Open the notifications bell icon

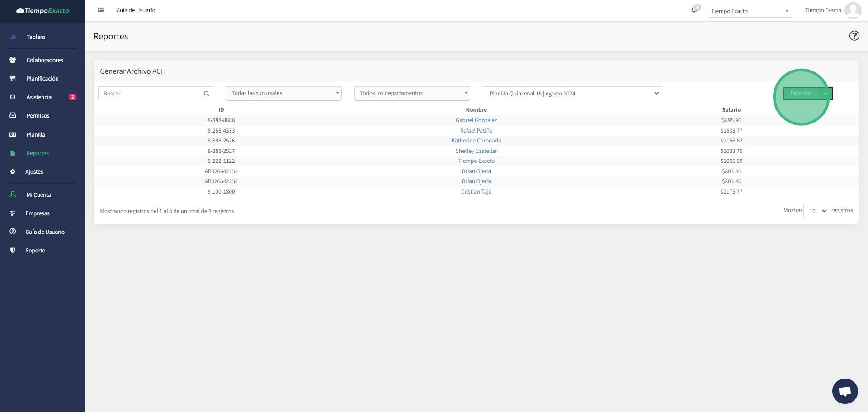(x=694, y=10)
